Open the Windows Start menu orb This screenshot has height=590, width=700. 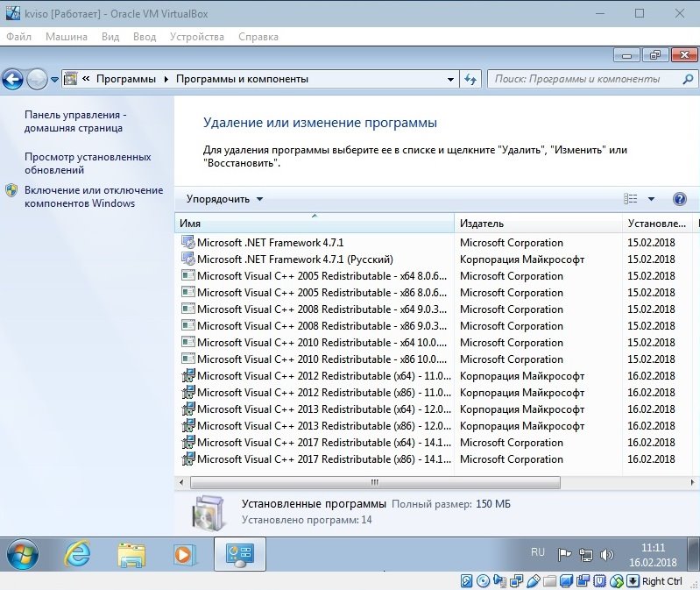pyautogui.click(x=22, y=554)
